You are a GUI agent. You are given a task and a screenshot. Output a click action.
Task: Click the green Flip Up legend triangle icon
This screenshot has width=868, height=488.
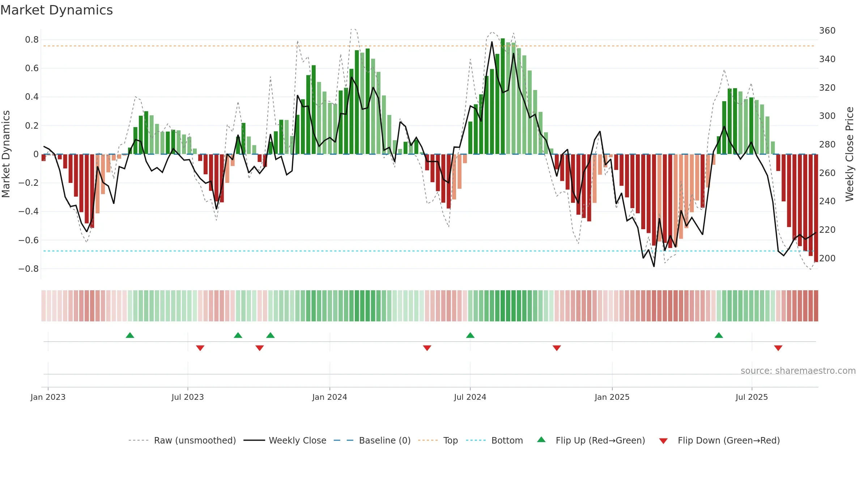[541, 440]
